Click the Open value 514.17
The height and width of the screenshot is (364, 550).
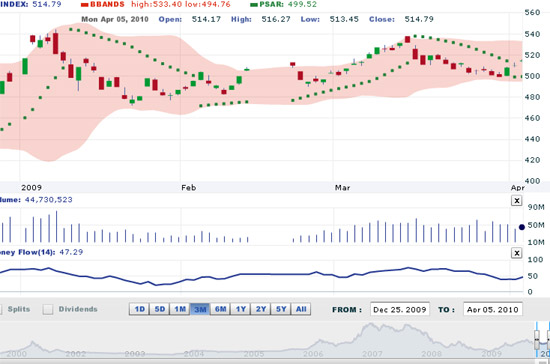pyautogui.click(x=206, y=19)
